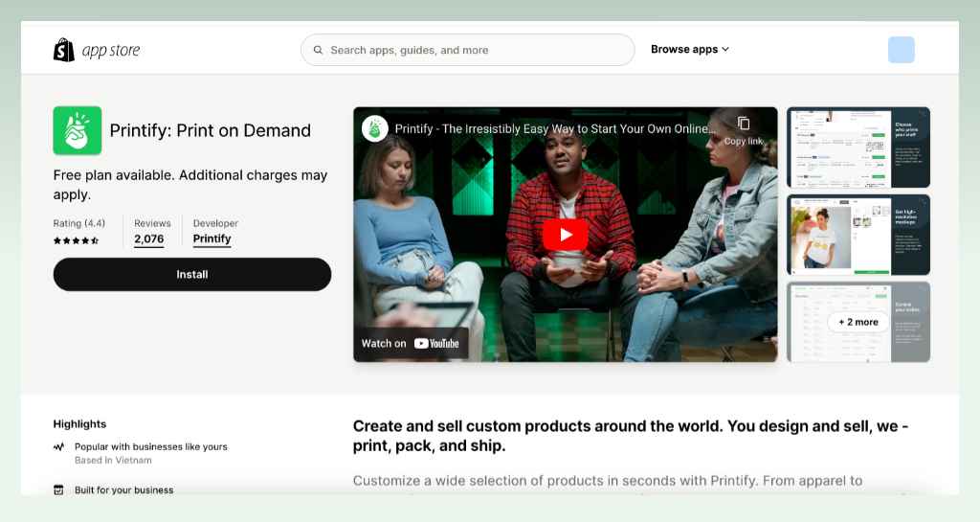Click the Printify: Print on Demand heading
Image resolution: width=980 pixels, height=522 pixels.
[210, 130]
